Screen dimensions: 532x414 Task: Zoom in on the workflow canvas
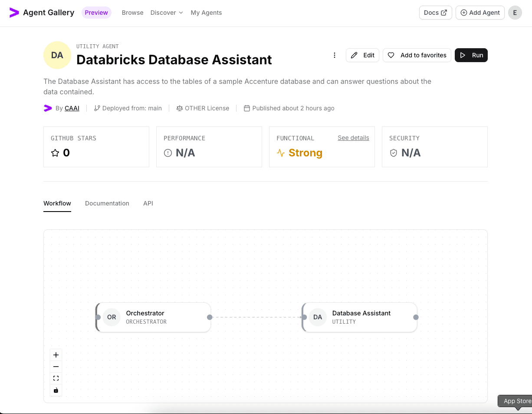tap(56, 354)
